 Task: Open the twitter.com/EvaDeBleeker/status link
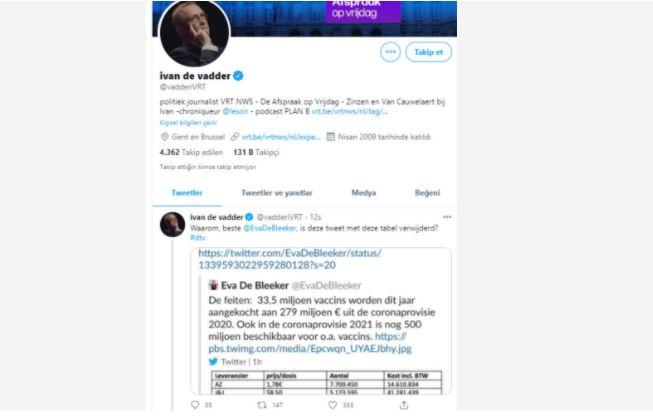click(289, 259)
